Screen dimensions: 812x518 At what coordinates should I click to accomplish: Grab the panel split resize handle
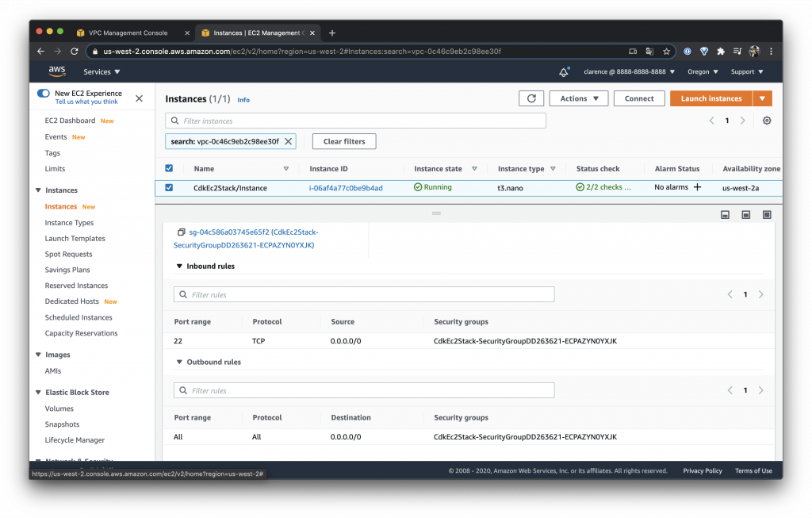[x=437, y=213]
